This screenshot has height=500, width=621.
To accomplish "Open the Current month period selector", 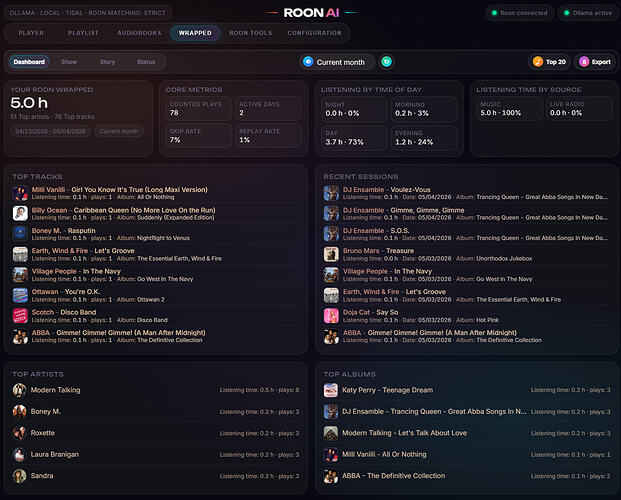I will [x=336, y=62].
